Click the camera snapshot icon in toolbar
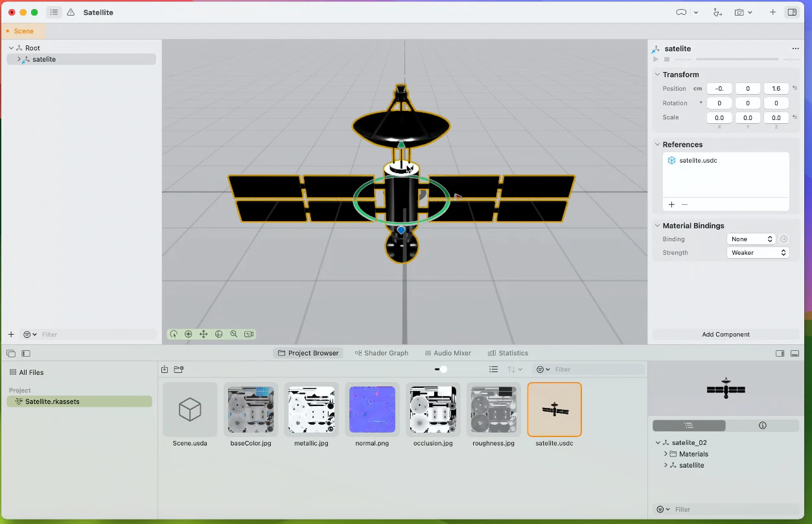This screenshot has height=524, width=812. pyautogui.click(x=739, y=12)
